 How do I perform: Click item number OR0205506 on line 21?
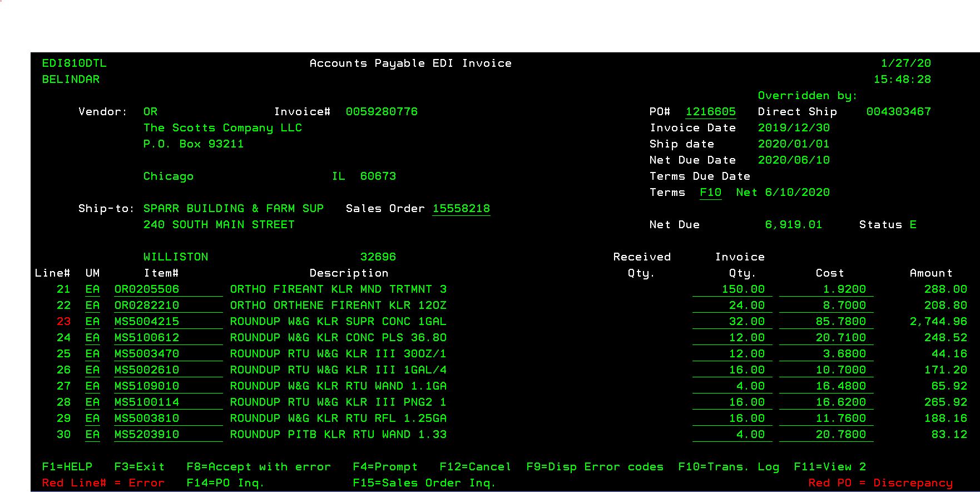pyautogui.click(x=147, y=289)
